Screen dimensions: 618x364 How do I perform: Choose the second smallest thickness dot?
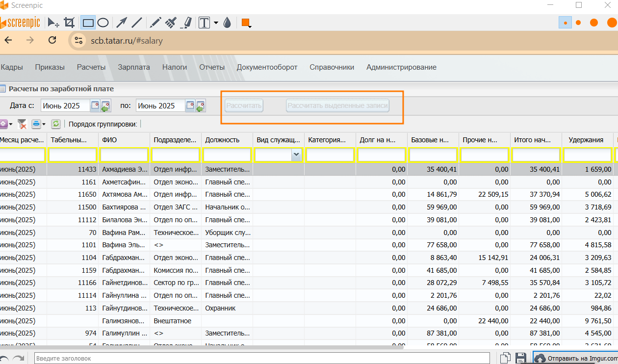(x=578, y=23)
